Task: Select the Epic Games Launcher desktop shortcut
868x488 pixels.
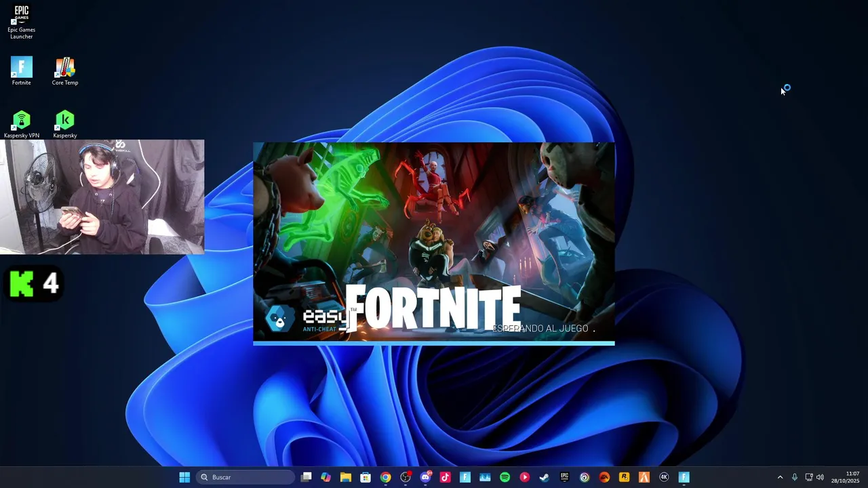Action: click(22, 22)
